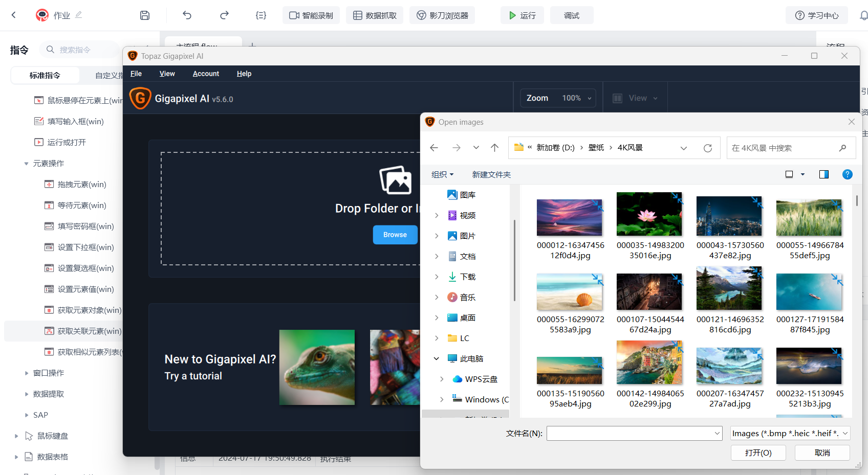Click the pencil edit icon beside 作业
The width and height of the screenshot is (868, 475).
click(78, 15)
